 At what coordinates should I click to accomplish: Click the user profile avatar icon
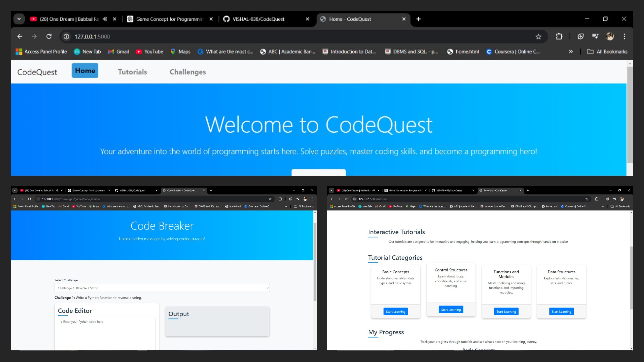pos(610,36)
